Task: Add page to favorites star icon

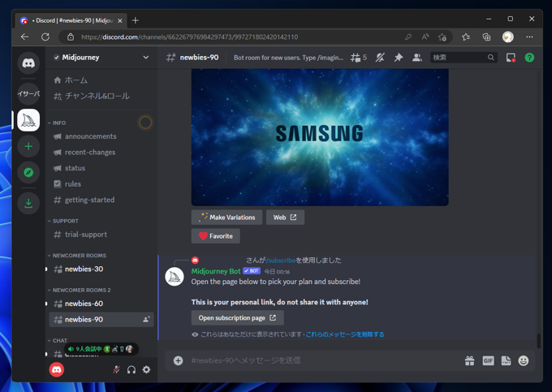Action: 442,37
